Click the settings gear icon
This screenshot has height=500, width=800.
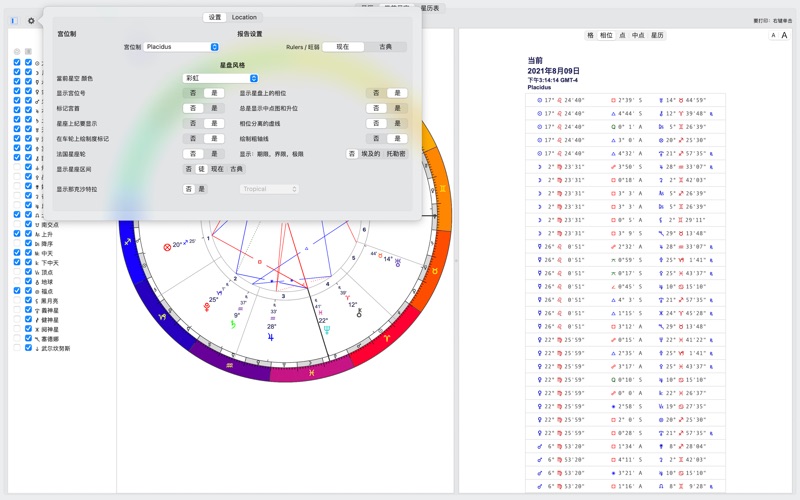click(x=31, y=21)
